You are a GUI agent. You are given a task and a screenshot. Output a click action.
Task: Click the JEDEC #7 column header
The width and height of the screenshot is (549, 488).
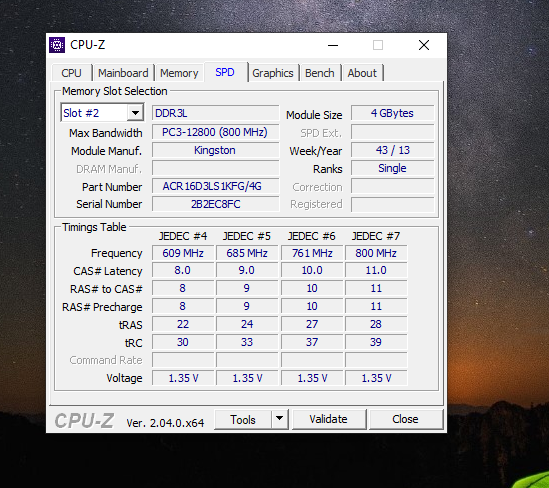pos(376,236)
